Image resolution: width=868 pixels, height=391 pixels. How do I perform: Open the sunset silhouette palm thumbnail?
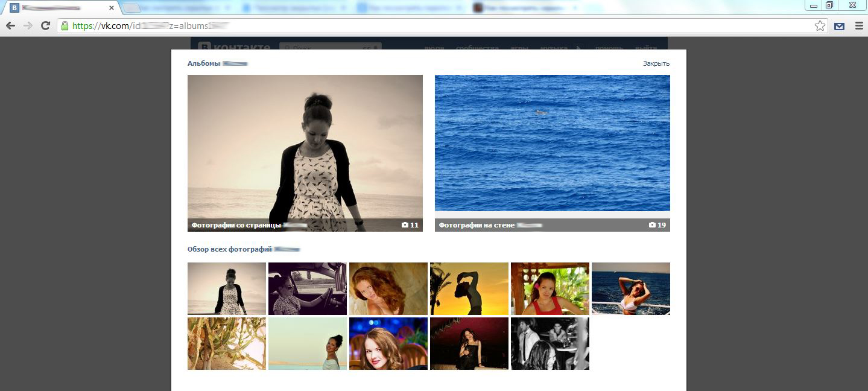[469, 288]
